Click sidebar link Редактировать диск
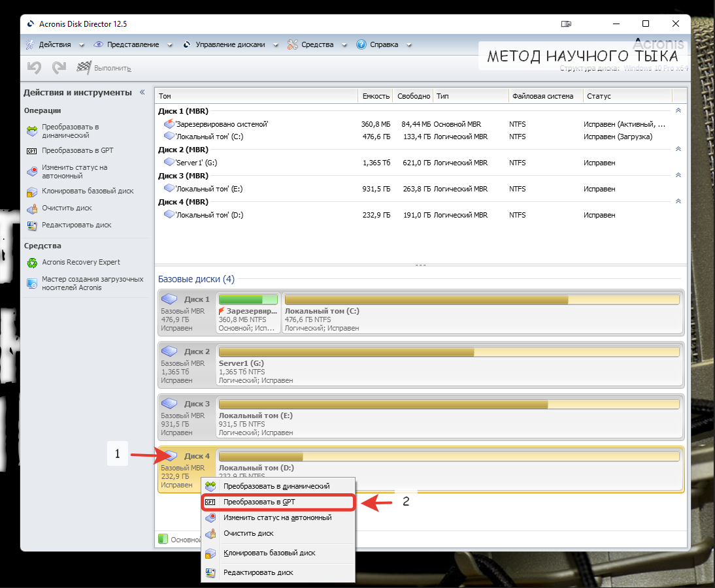Screen dimensions: 715x588 point(76,225)
